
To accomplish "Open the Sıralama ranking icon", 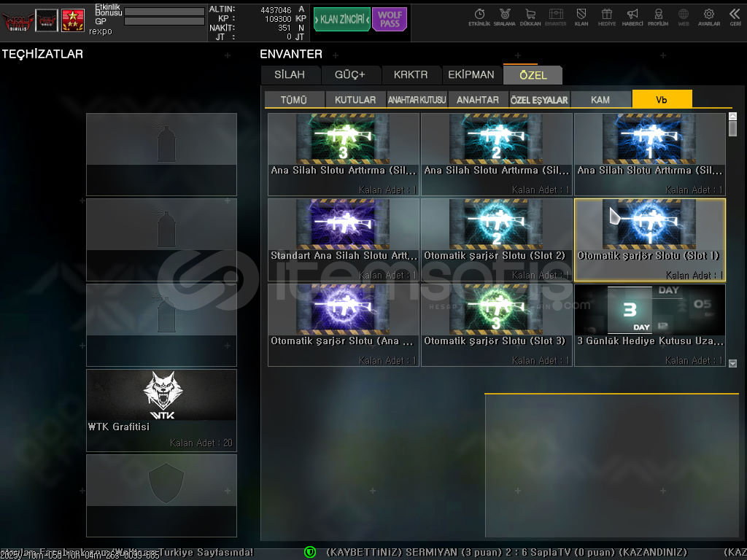I will (x=505, y=17).
